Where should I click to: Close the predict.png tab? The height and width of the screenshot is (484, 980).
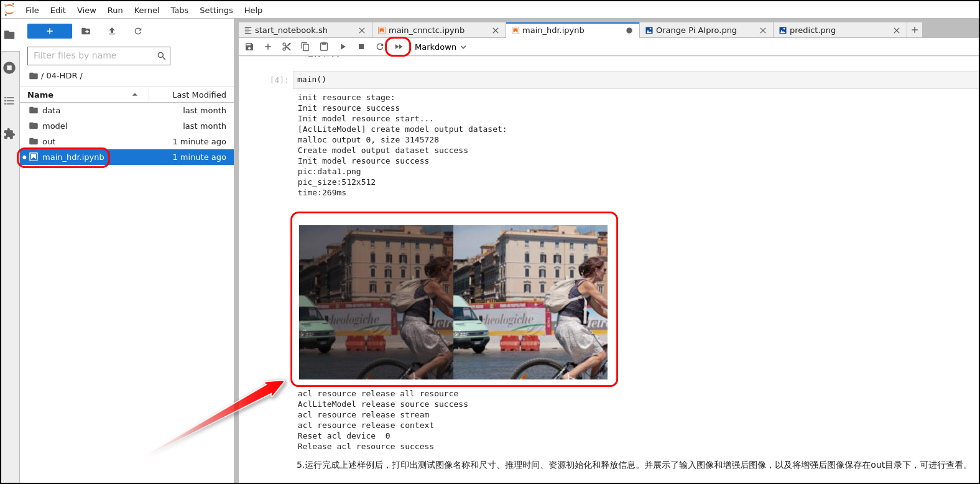(897, 30)
